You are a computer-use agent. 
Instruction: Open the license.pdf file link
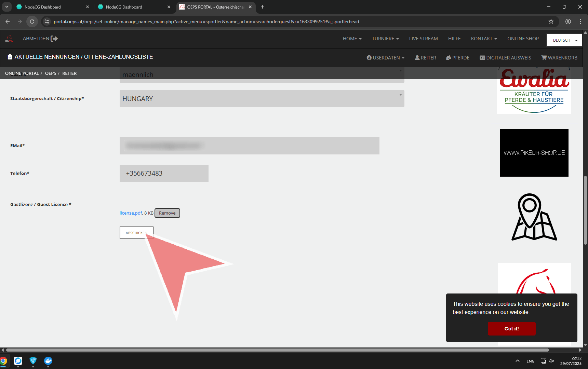click(x=131, y=213)
